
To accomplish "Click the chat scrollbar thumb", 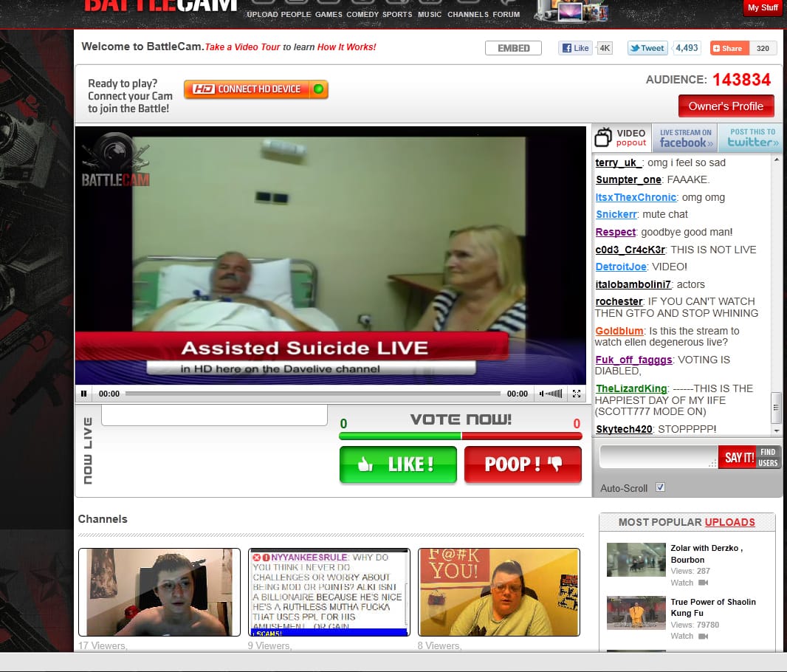I will coord(776,408).
